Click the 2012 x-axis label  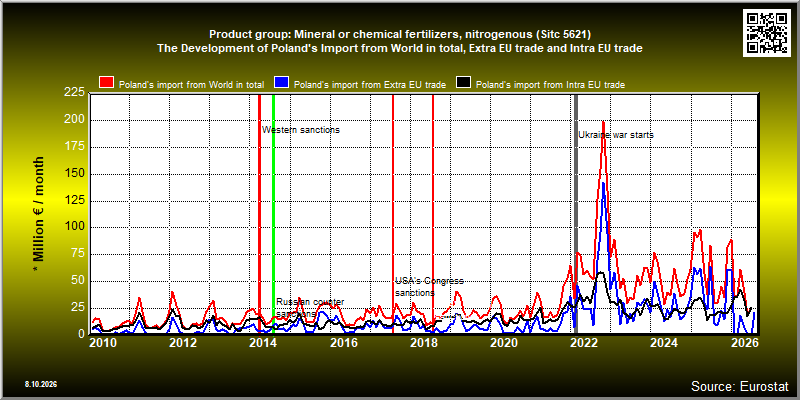183,343
